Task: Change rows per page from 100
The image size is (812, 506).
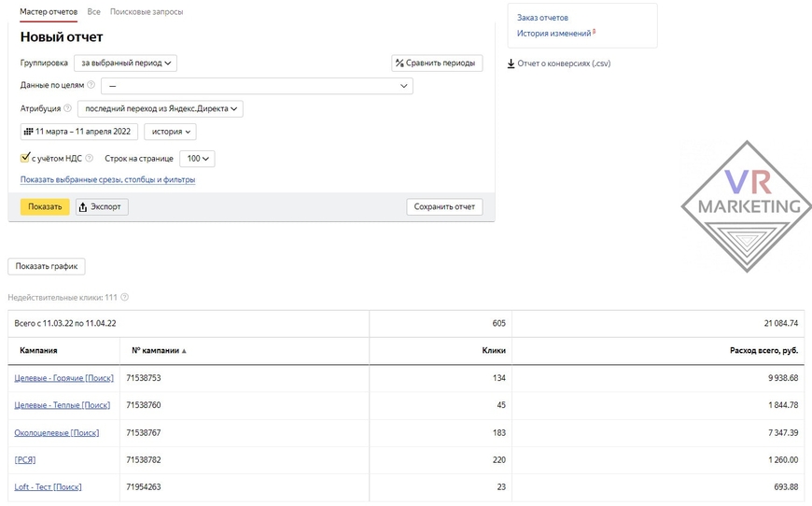Action: tap(197, 159)
